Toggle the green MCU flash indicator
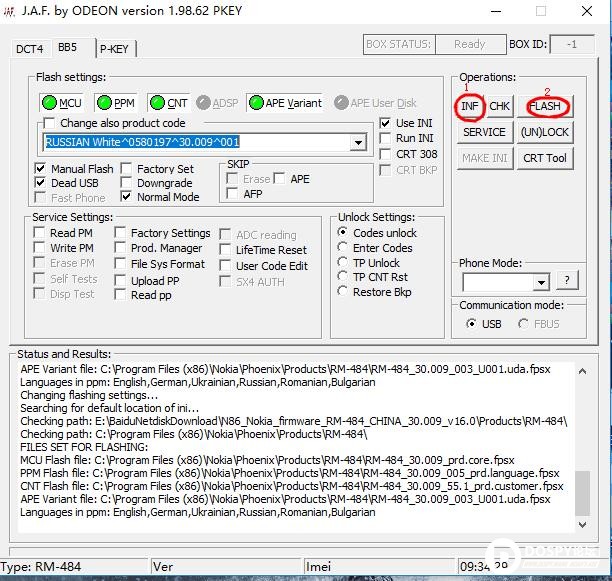This screenshot has width=612, height=581. point(61,103)
